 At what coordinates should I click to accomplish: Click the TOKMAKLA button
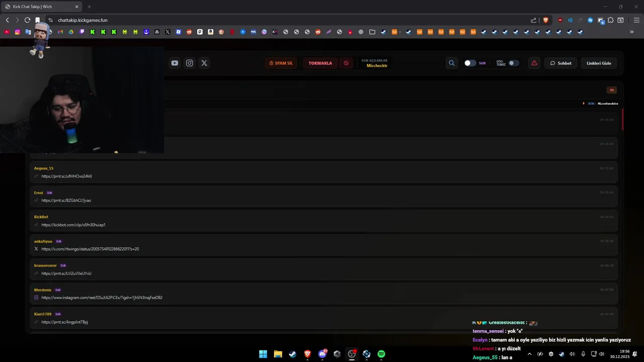(x=320, y=63)
